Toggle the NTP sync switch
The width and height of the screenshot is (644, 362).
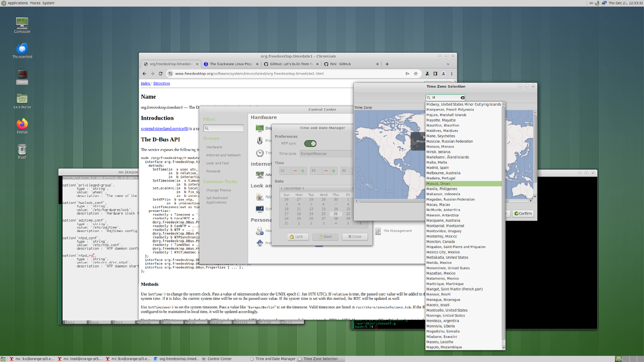coord(310,143)
